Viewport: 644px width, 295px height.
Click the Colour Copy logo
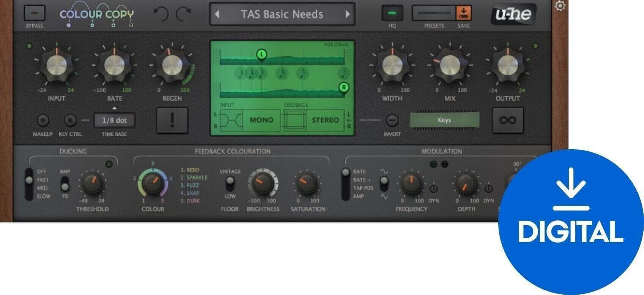click(97, 15)
